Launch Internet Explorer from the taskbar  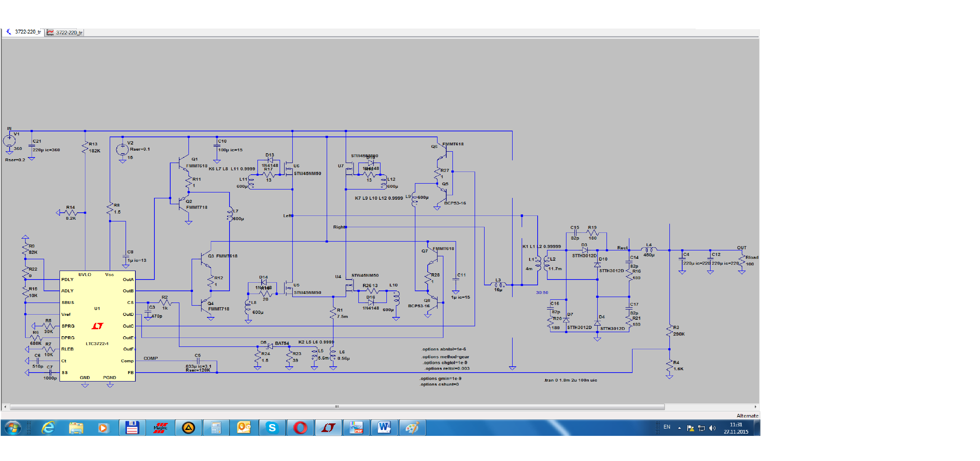(48, 428)
